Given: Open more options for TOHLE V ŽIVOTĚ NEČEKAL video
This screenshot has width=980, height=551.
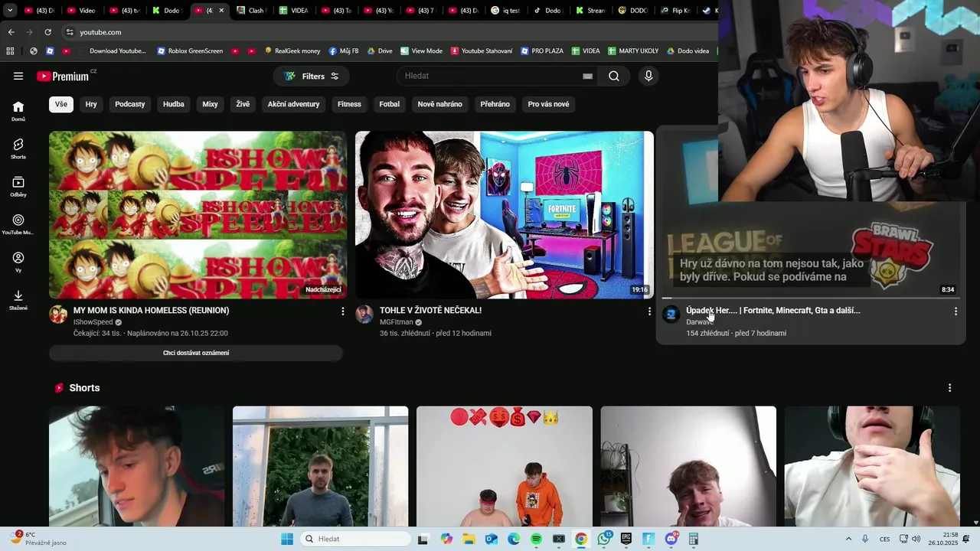Looking at the screenshot, I should [649, 311].
